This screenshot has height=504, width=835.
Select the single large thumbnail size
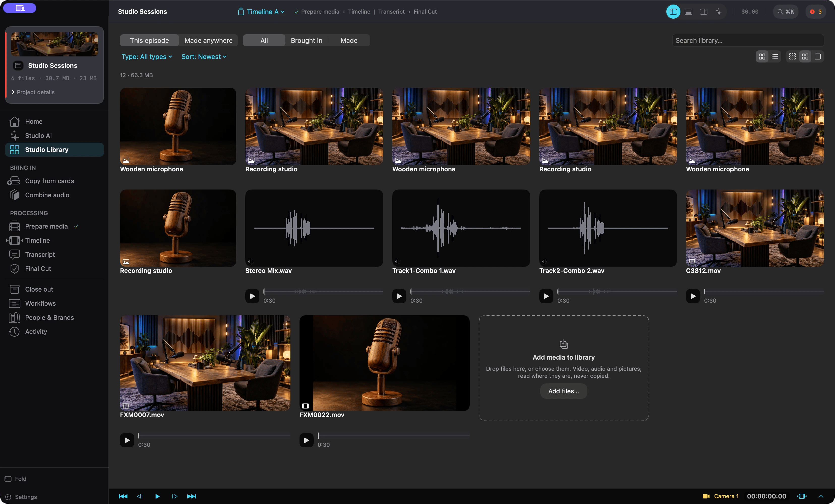(818, 56)
